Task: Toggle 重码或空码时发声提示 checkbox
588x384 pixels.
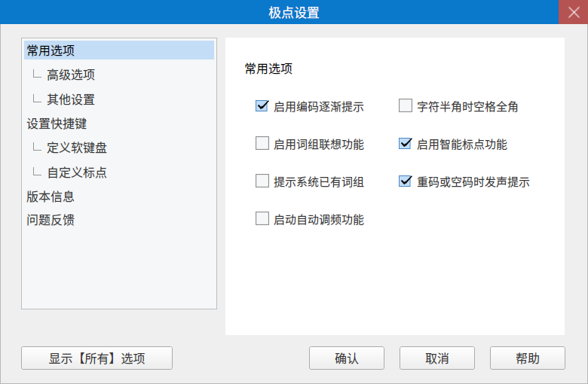Action: point(406,181)
